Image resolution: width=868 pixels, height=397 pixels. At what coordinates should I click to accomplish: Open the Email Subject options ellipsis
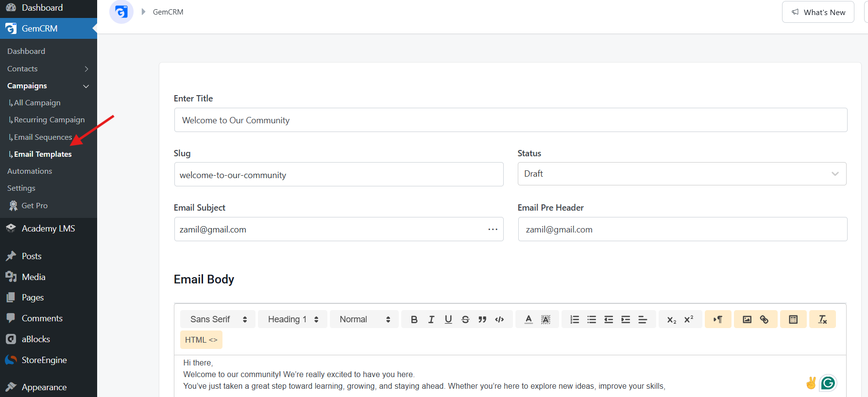pyautogui.click(x=493, y=229)
